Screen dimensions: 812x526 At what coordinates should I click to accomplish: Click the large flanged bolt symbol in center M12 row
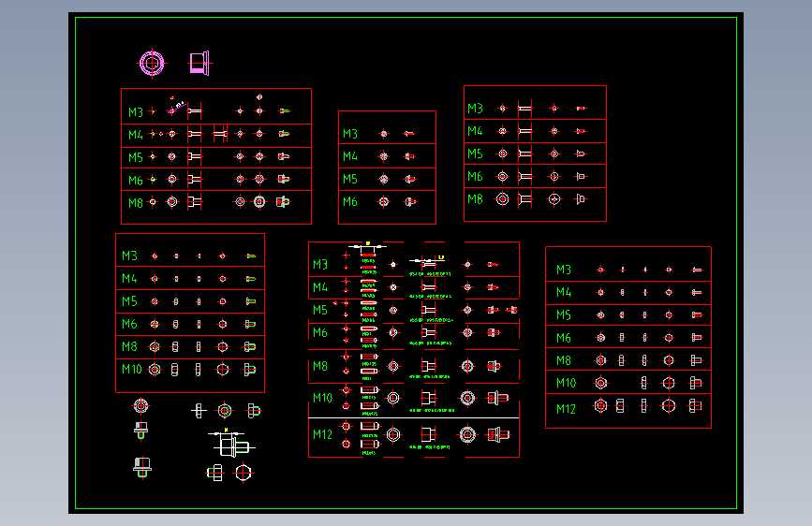tap(498, 434)
